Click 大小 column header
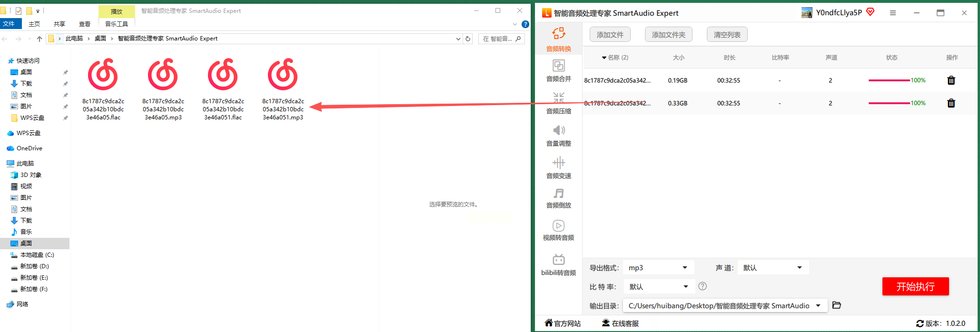The height and width of the screenshot is (332, 980). tap(679, 58)
